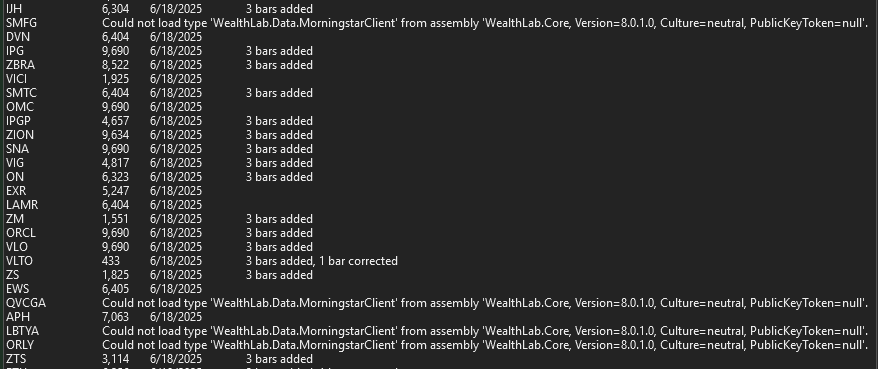Click the ORCL update entry

[x=439, y=233]
